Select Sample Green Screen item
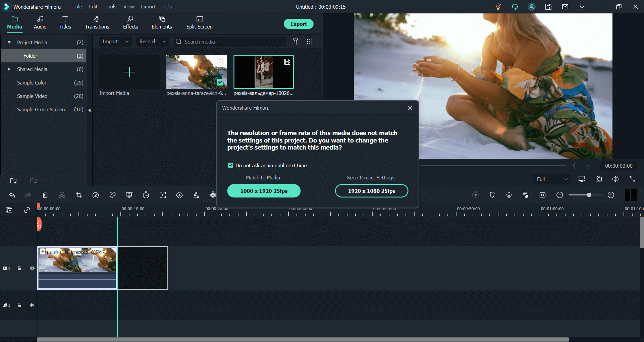Screen dimensions: 644x342 click(x=44, y=109)
